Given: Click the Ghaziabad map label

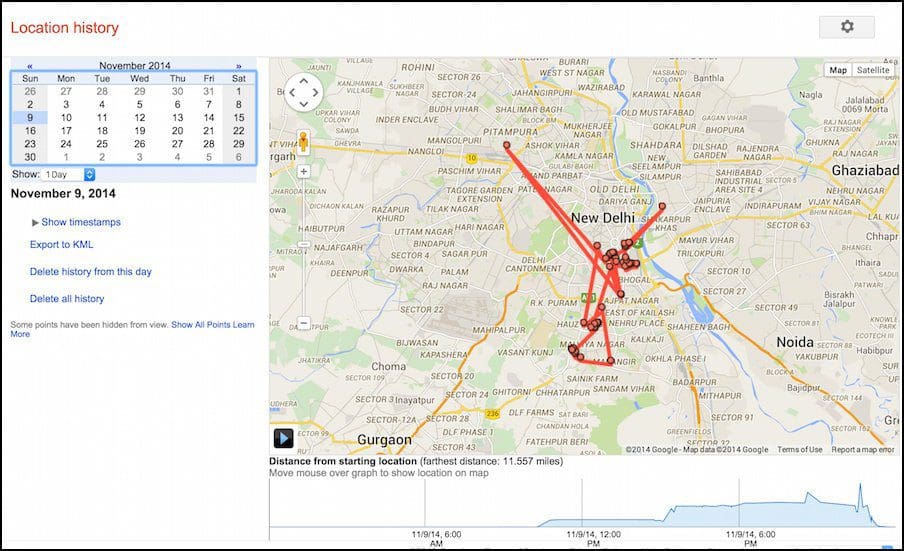Looking at the screenshot, I should [x=865, y=170].
